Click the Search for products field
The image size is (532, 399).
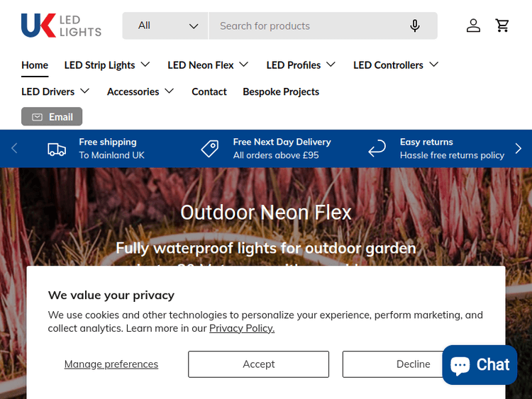[305, 26]
